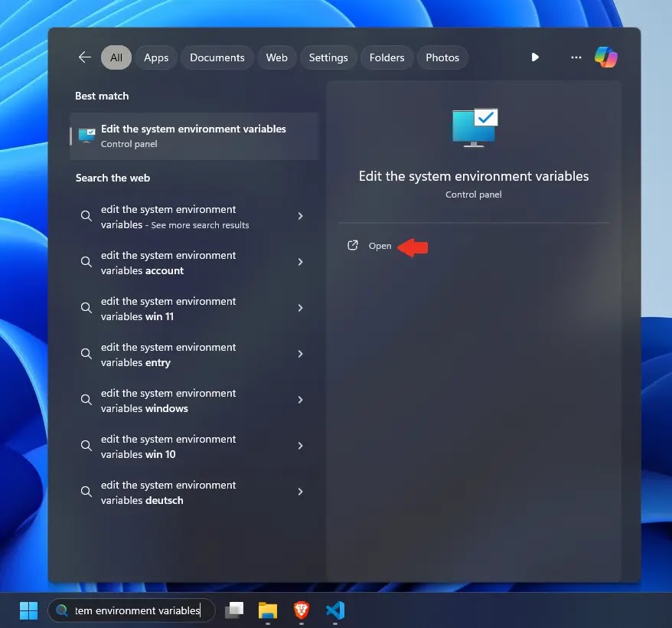The height and width of the screenshot is (628, 672).
Task: Open File Explorer from the taskbar
Action: (268, 610)
